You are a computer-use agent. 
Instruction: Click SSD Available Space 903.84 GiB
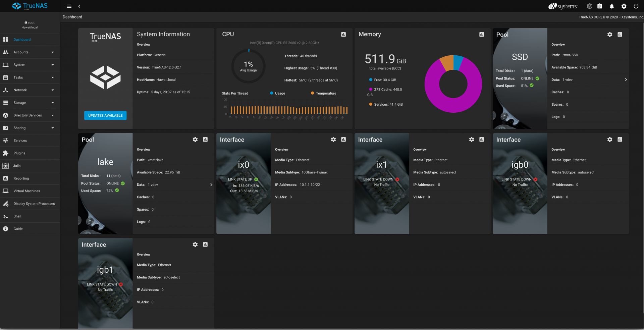[x=574, y=67]
